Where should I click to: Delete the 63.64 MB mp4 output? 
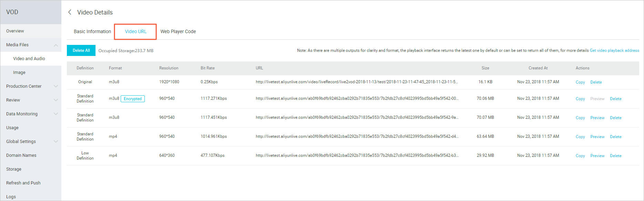click(x=616, y=137)
